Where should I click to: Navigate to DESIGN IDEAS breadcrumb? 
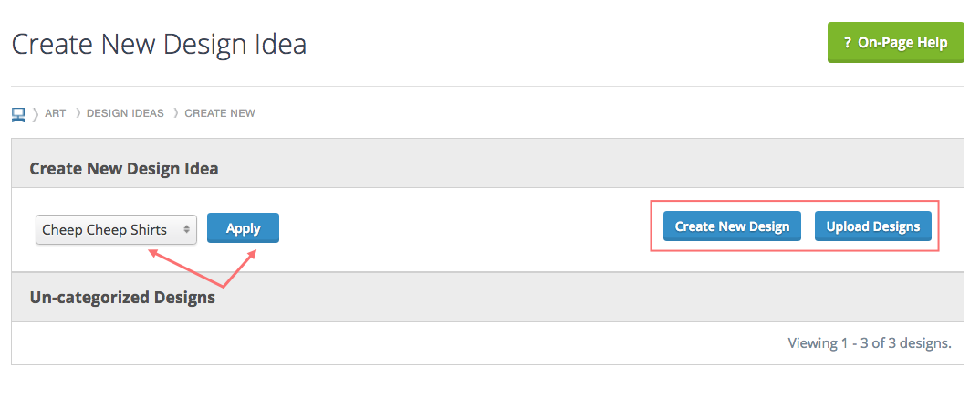(x=125, y=113)
